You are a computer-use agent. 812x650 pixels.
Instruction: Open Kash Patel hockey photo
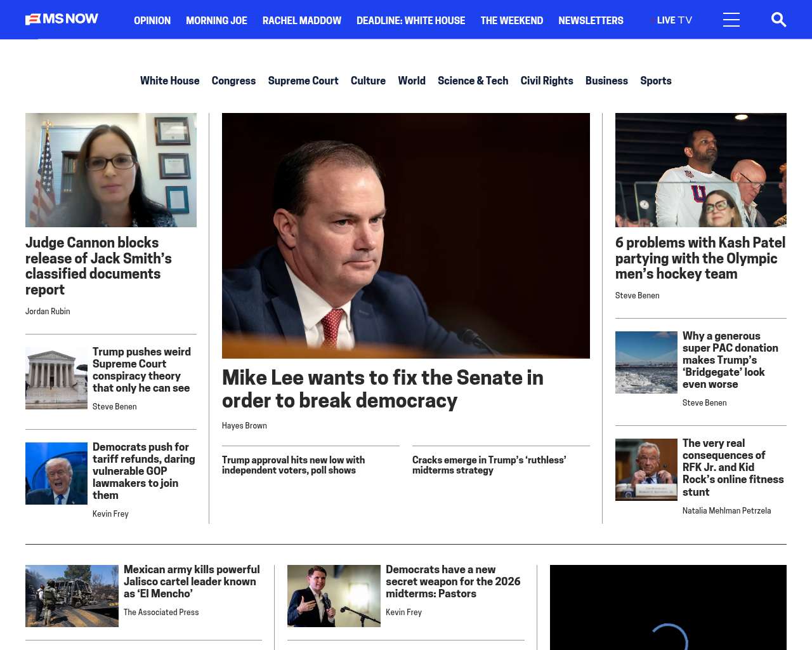[701, 170]
